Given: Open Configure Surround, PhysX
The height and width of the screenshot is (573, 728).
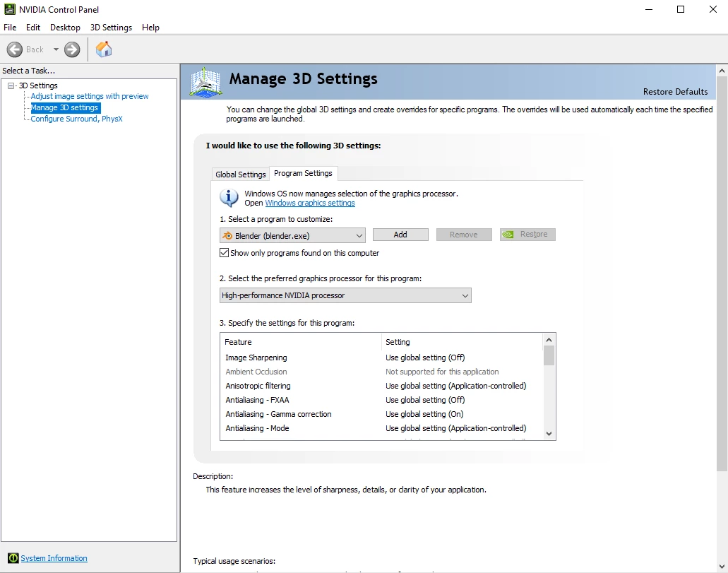Looking at the screenshot, I should click(x=76, y=119).
